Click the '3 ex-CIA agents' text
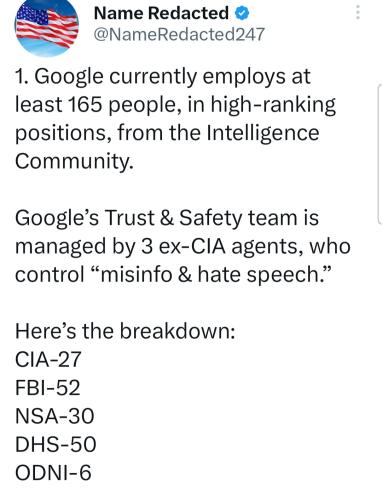This screenshot has height=500, width=382. click(222, 247)
